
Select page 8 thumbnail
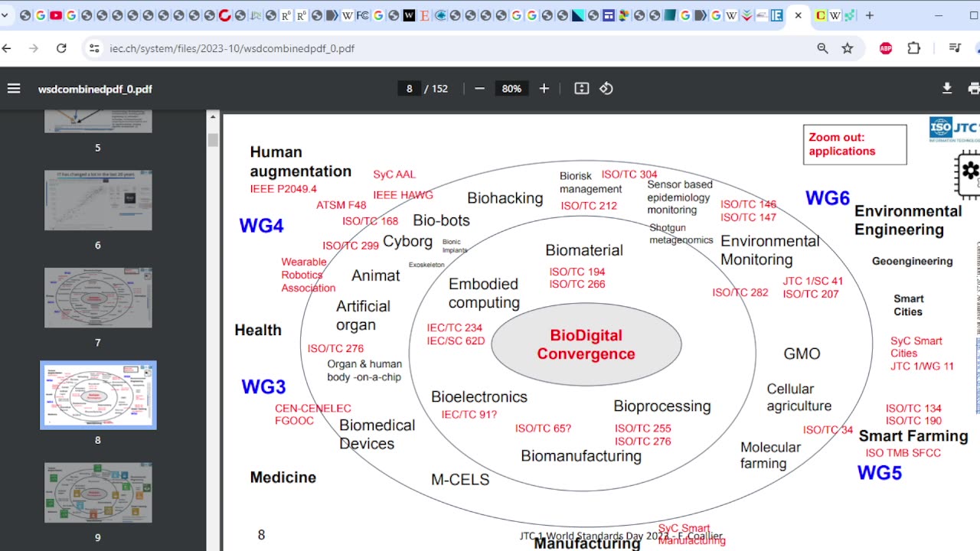(x=98, y=395)
